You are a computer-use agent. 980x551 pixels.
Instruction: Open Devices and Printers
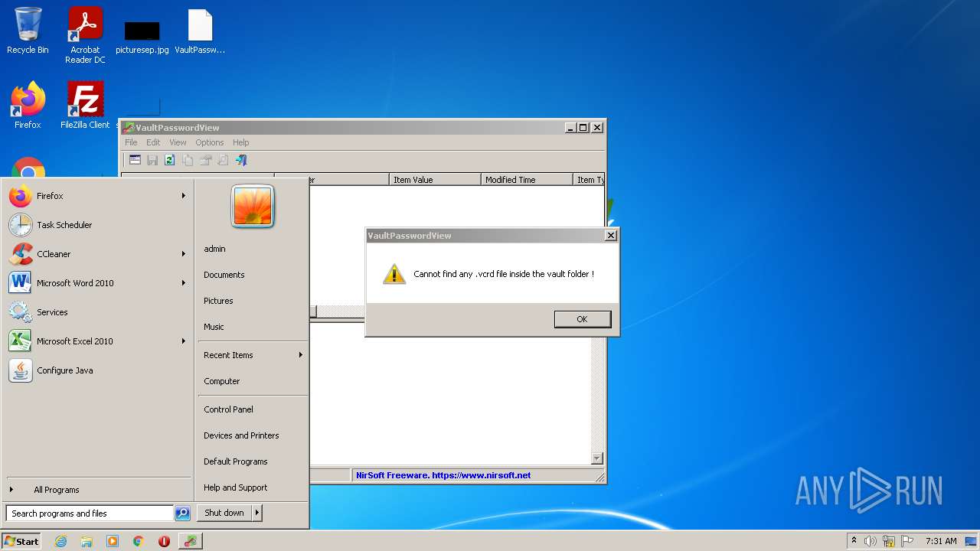pyautogui.click(x=241, y=435)
